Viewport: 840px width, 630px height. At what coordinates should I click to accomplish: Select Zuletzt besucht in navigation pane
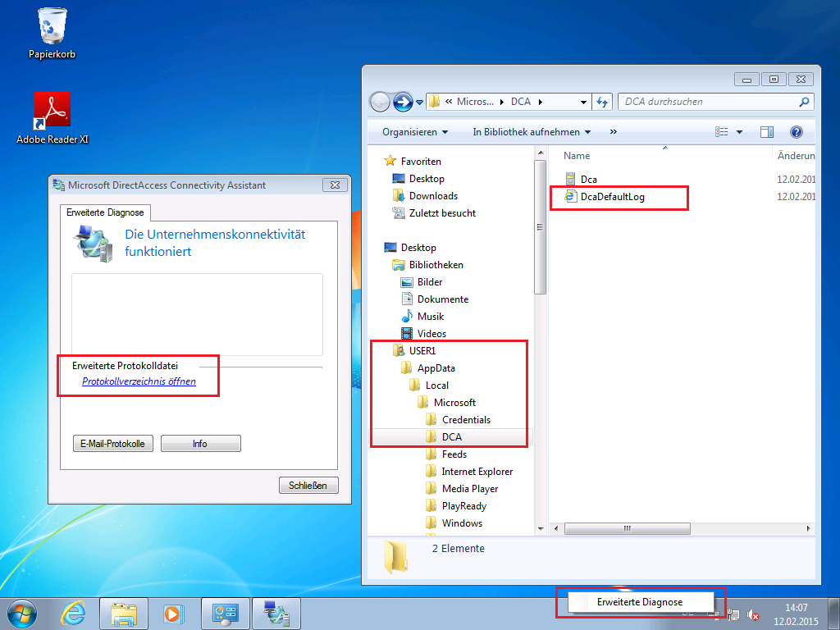(x=434, y=212)
